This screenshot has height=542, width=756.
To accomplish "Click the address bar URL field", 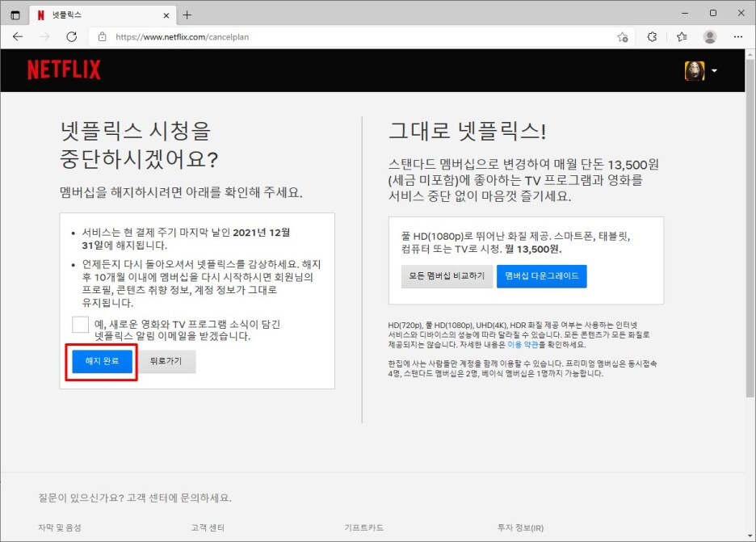I will (x=362, y=36).
